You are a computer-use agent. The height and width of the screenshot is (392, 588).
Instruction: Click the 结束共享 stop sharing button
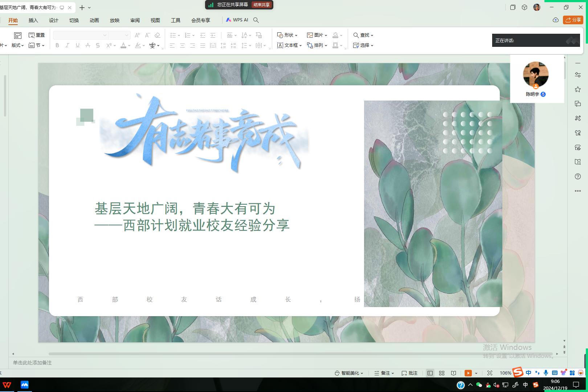click(261, 5)
